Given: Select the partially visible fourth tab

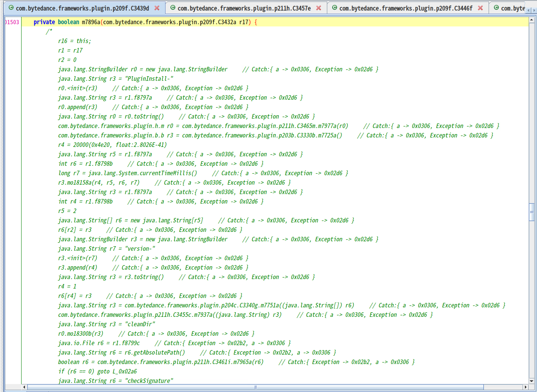Looking at the screenshot, I should (512, 8).
